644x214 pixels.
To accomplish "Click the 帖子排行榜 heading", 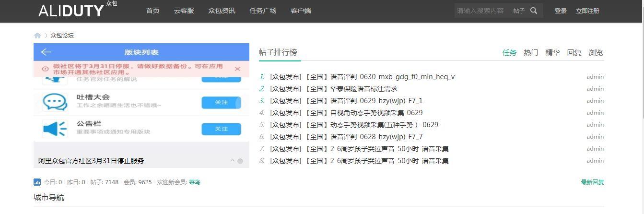I will (278, 52).
